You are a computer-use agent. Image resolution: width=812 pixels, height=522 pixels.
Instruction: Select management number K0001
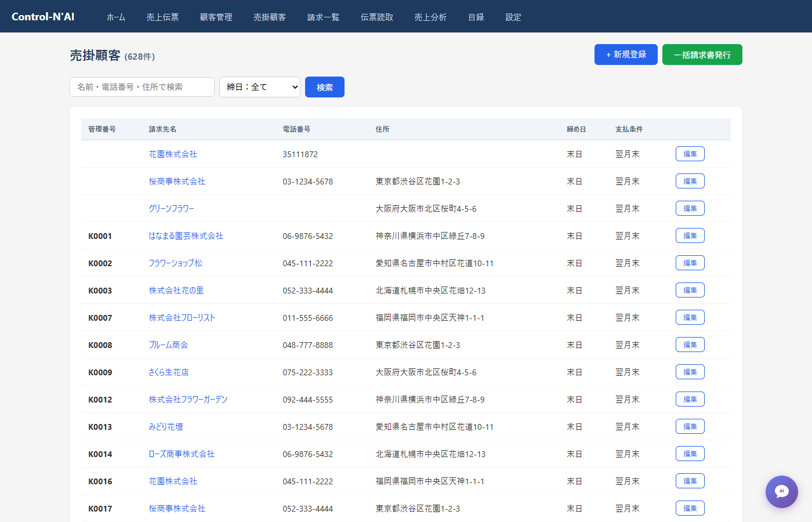(x=100, y=236)
